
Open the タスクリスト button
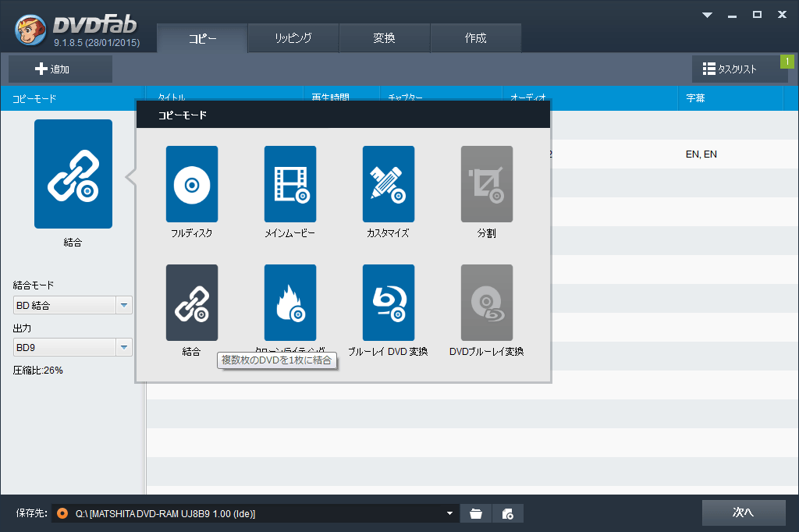(x=740, y=69)
